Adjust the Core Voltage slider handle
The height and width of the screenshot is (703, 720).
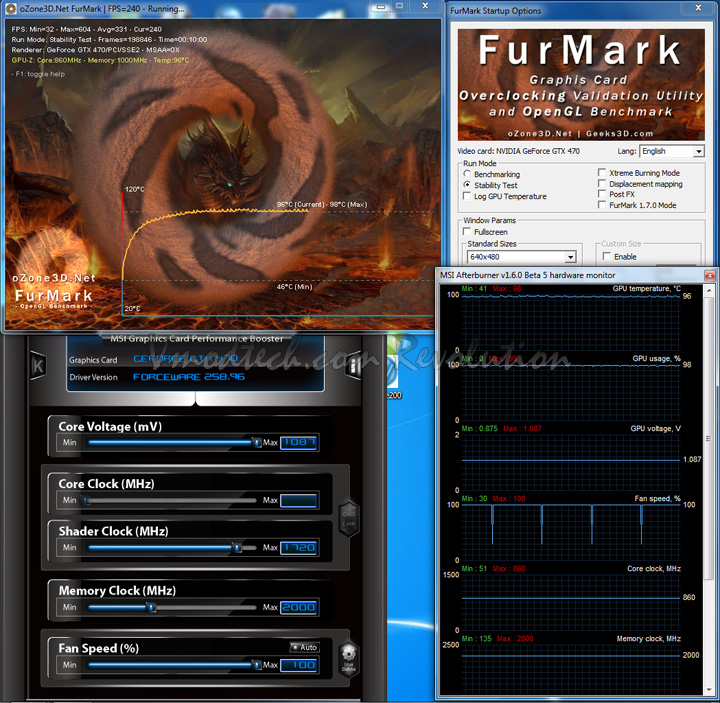[x=257, y=443]
